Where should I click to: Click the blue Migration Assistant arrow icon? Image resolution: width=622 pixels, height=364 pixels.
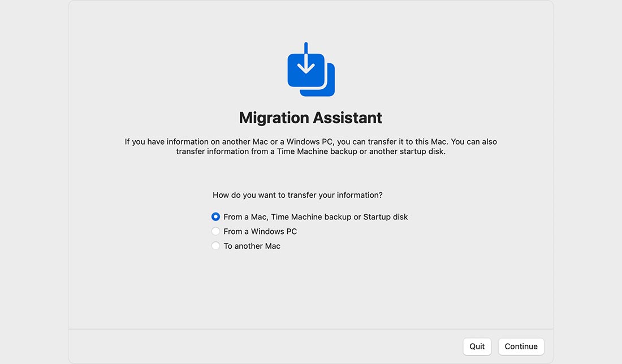tap(310, 68)
